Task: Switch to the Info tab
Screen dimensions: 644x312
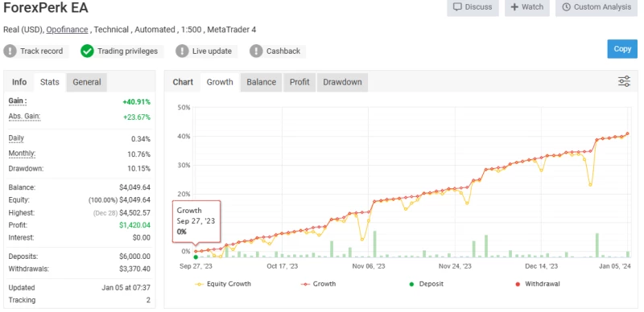Action: click(19, 82)
